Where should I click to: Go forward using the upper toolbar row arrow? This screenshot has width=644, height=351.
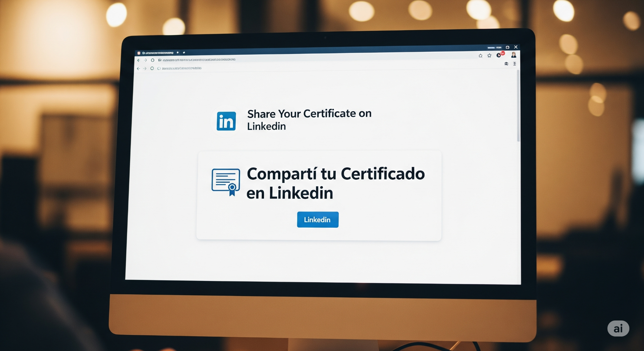pyautogui.click(x=145, y=60)
